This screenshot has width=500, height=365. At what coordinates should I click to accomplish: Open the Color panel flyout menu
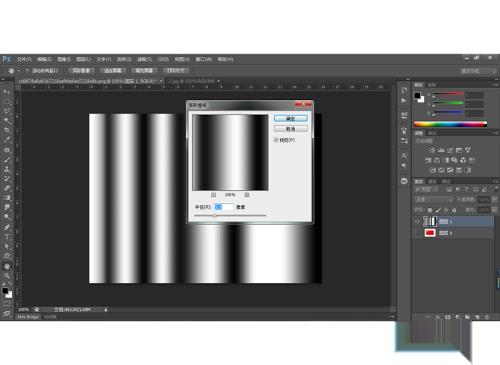495,85
